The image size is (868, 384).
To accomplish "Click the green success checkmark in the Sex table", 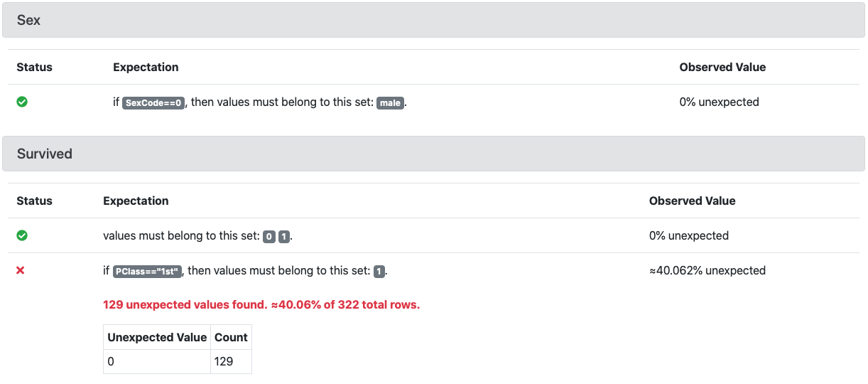I will pyautogui.click(x=22, y=102).
